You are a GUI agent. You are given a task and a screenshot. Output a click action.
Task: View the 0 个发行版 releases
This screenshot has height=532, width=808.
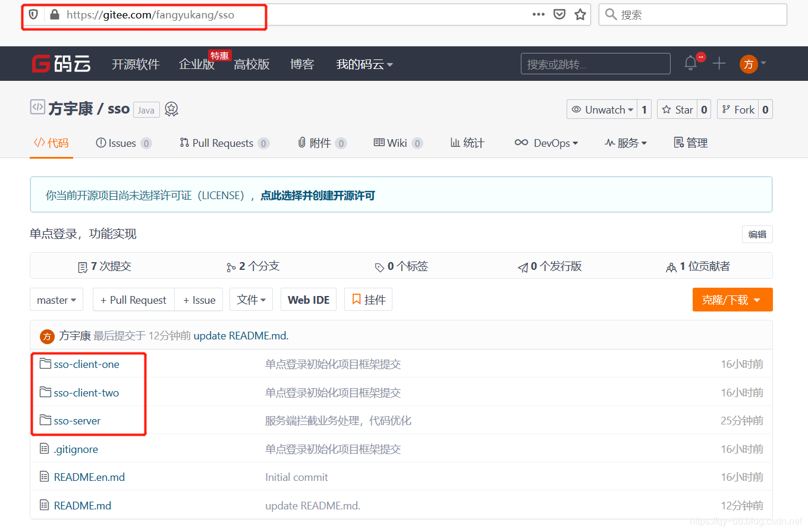click(x=549, y=266)
